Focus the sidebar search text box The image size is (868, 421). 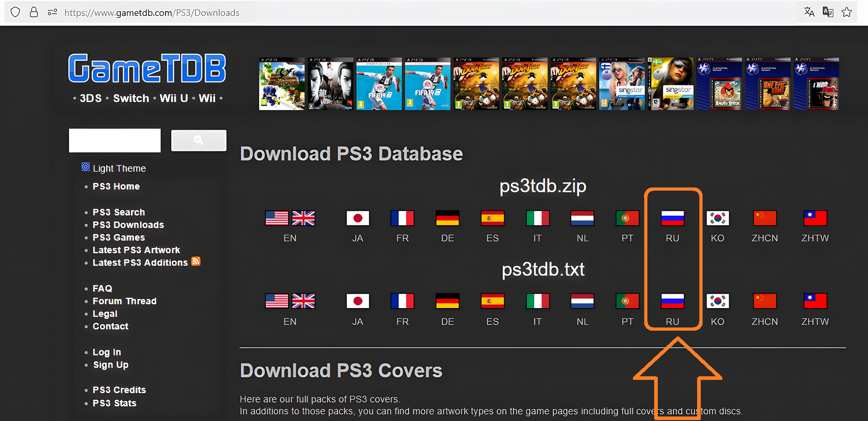[115, 140]
